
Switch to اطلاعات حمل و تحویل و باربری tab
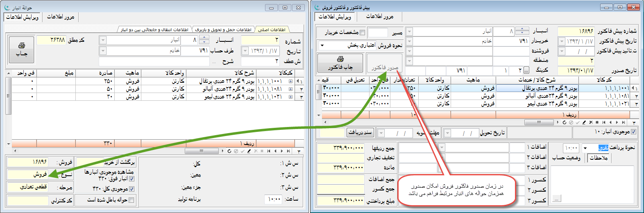point(223,29)
